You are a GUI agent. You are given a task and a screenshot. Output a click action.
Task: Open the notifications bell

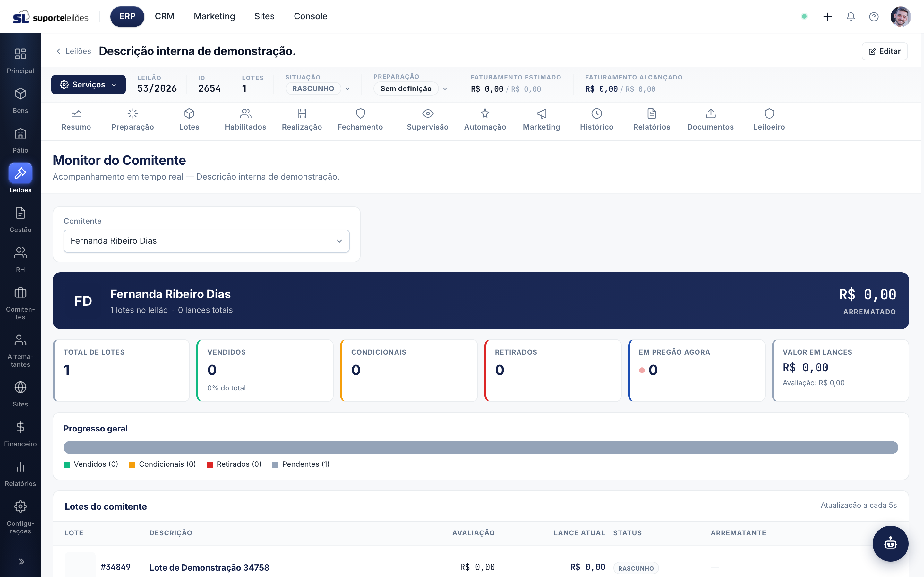click(x=850, y=16)
